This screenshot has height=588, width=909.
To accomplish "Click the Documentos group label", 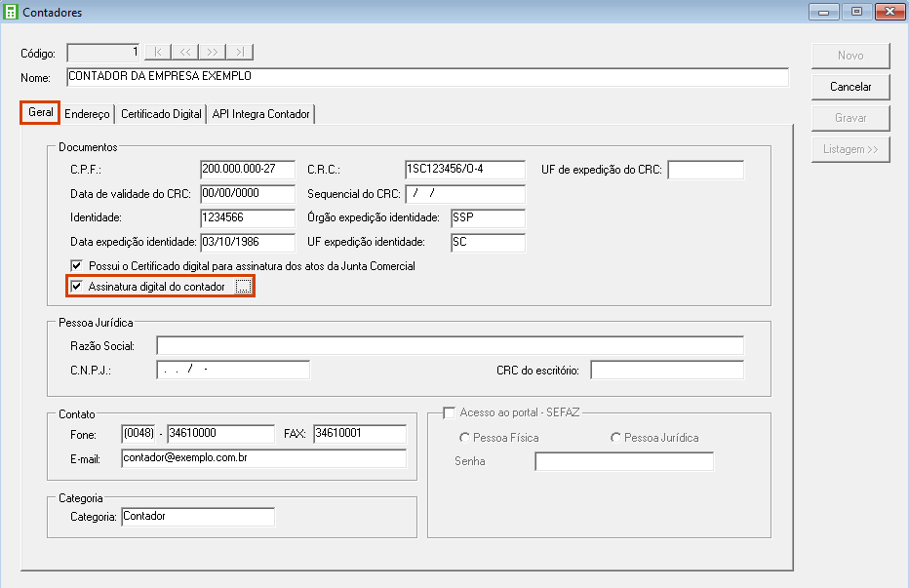I will [88, 147].
